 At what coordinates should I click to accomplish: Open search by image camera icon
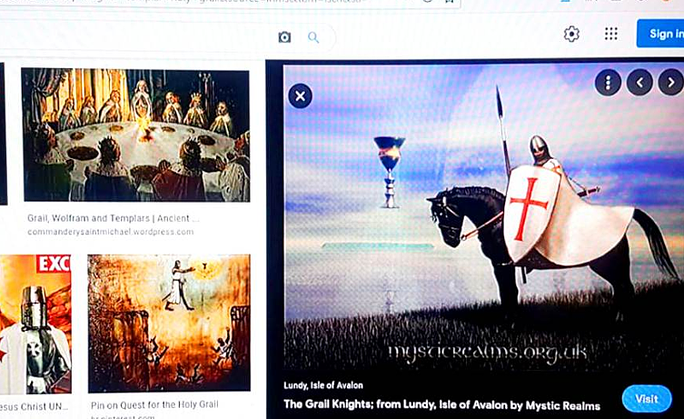click(x=284, y=37)
